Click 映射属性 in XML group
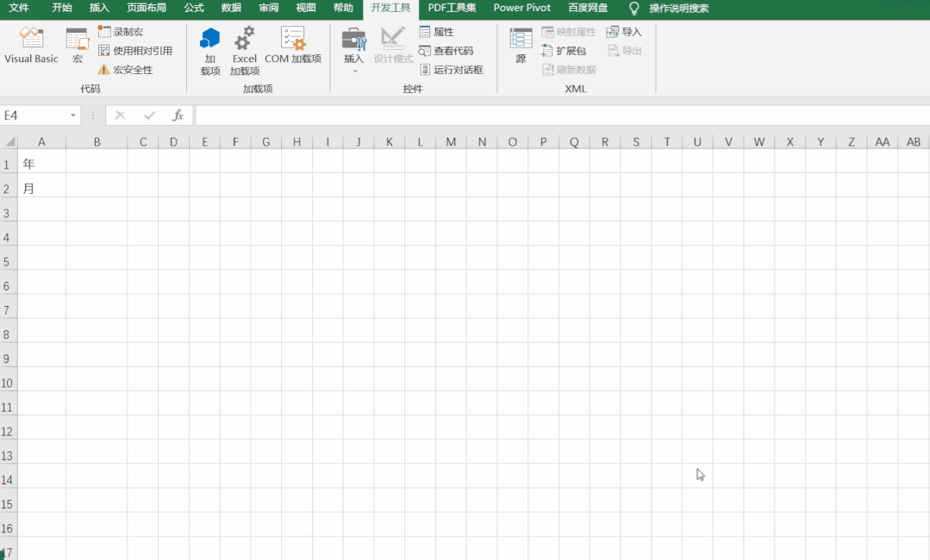 [x=568, y=32]
